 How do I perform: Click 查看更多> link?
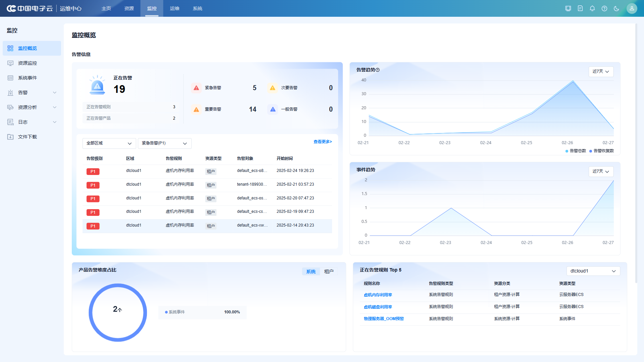point(323,142)
